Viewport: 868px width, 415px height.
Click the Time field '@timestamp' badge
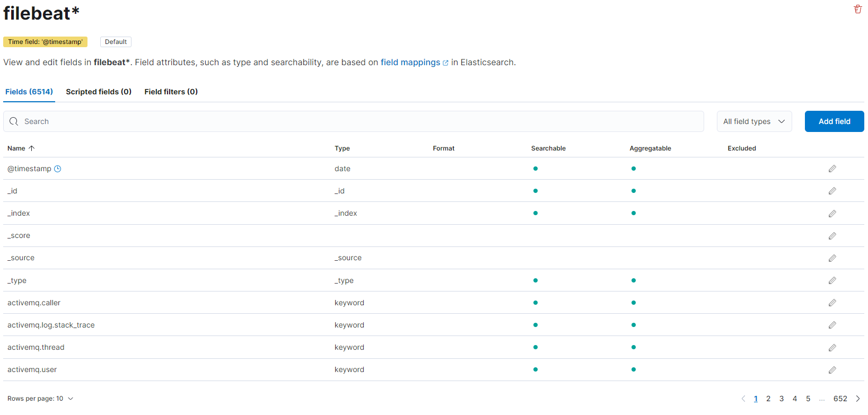tap(45, 42)
